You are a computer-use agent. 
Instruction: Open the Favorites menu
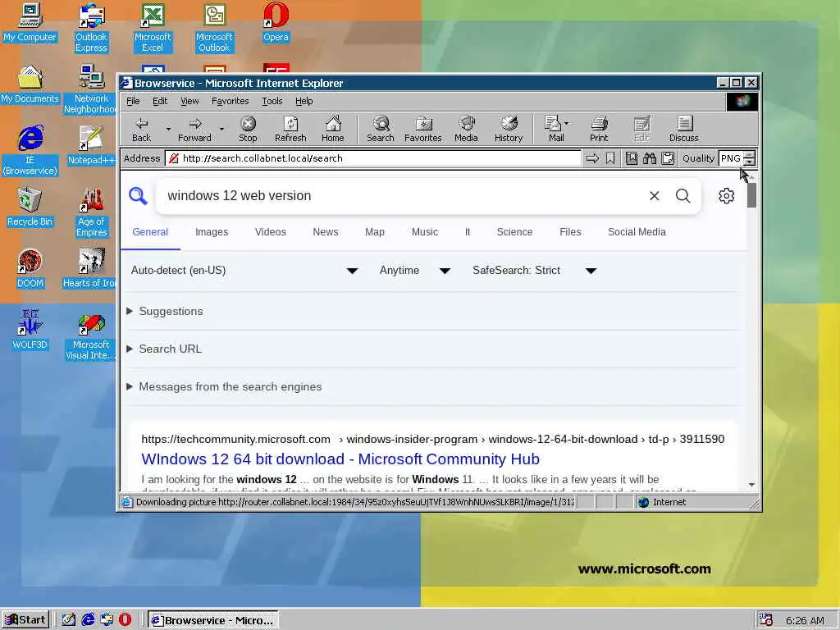(x=231, y=101)
